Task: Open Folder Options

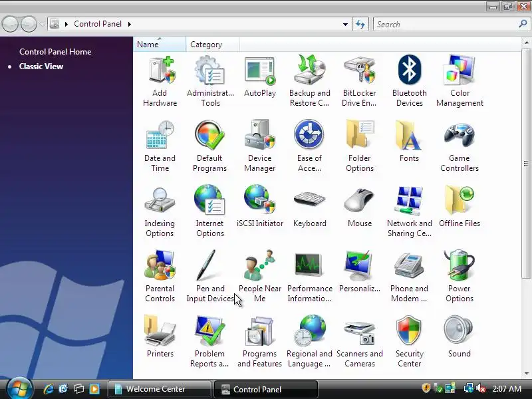Action: point(360,146)
